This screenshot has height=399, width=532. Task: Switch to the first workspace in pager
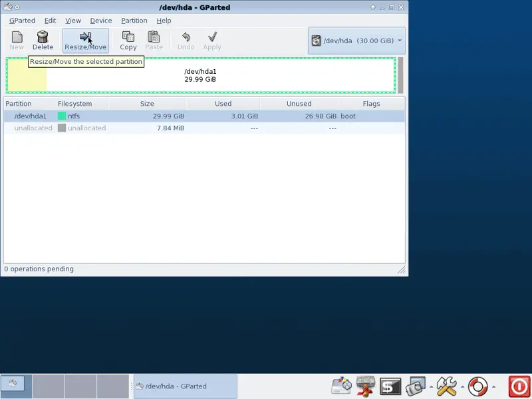(16, 386)
